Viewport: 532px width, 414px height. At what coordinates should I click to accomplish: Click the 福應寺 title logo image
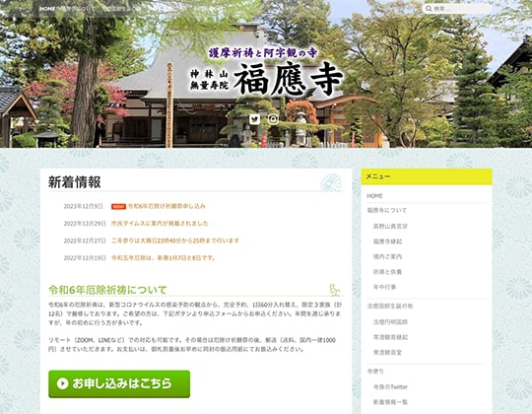pos(266,72)
